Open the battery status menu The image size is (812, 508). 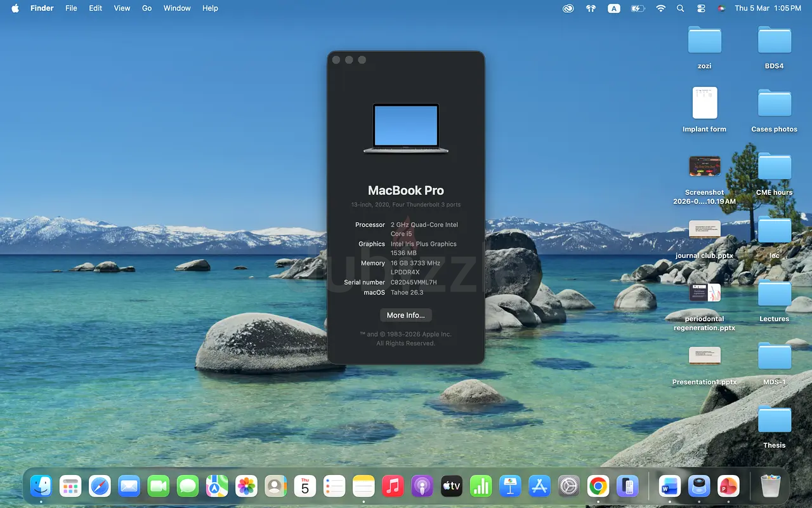[638, 8]
